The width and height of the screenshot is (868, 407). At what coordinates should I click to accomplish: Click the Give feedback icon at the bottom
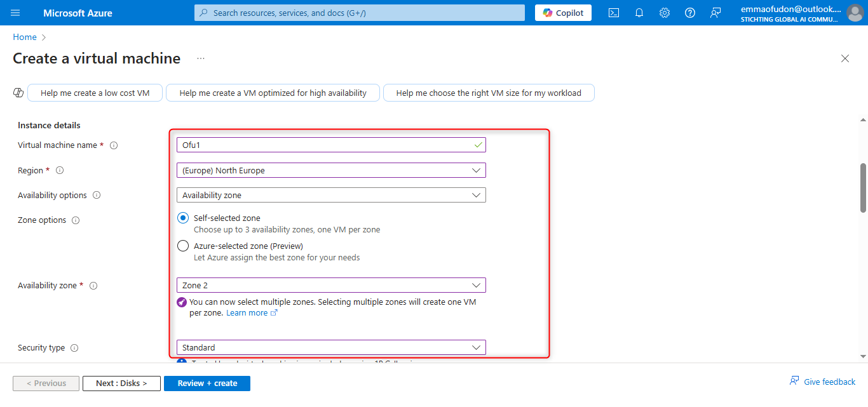[x=794, y=381]
